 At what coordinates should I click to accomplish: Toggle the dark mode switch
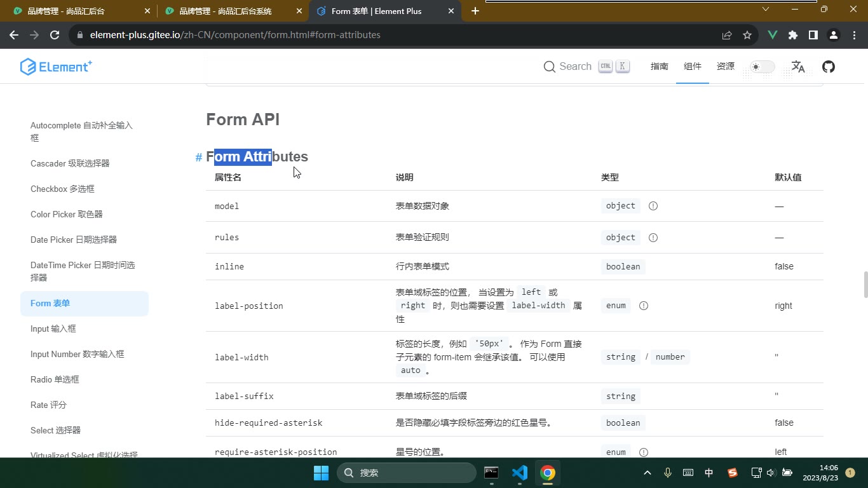tap(762, 67)
